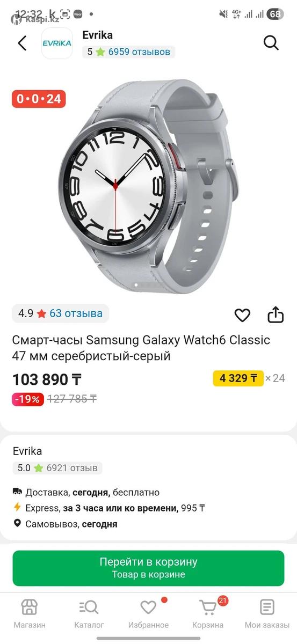Go to the Избранное tab
This screenshot has height=644, width=297.
pyautogui.click(x=148, y=614)
